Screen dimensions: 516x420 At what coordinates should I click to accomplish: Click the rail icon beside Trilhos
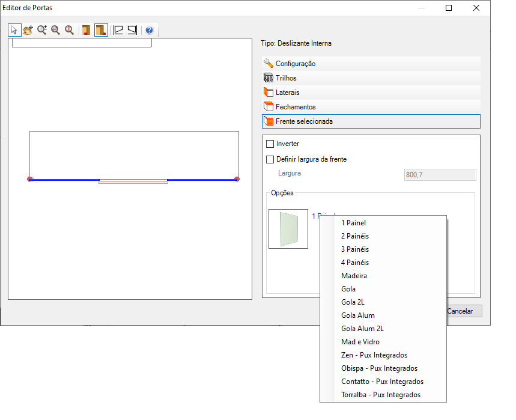269,78
